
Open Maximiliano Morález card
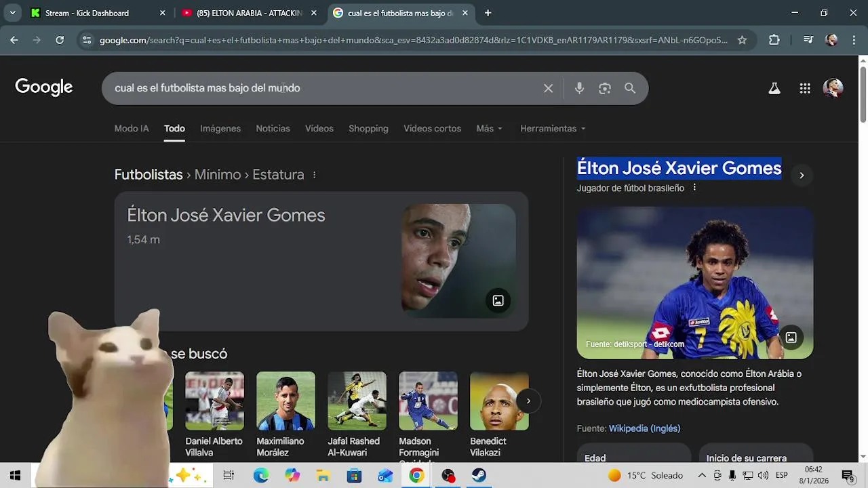[285, 415]
